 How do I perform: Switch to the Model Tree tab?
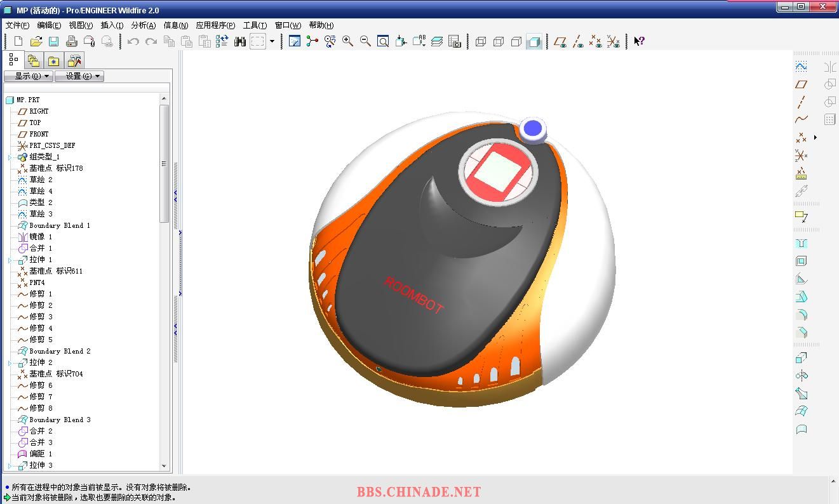(x=13, y=60)
